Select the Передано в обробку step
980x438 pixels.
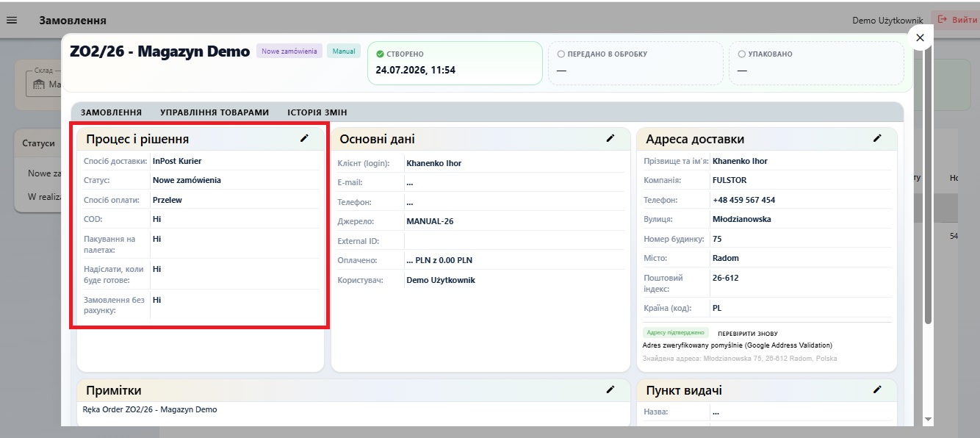[x=635, y=62]
